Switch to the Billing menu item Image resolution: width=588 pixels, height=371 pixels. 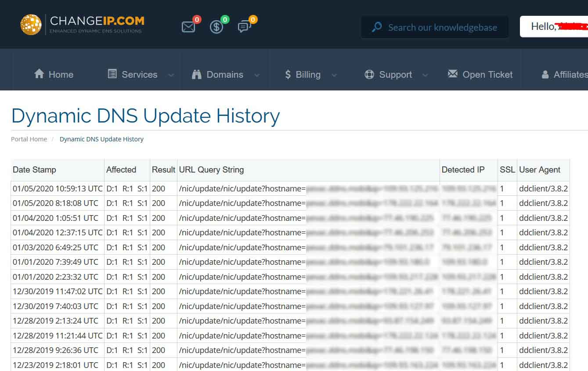[308, 74]
